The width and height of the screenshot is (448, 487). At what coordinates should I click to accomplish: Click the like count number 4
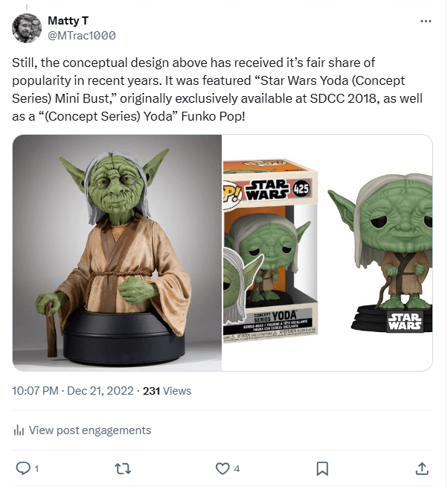(x=237, y=468)
